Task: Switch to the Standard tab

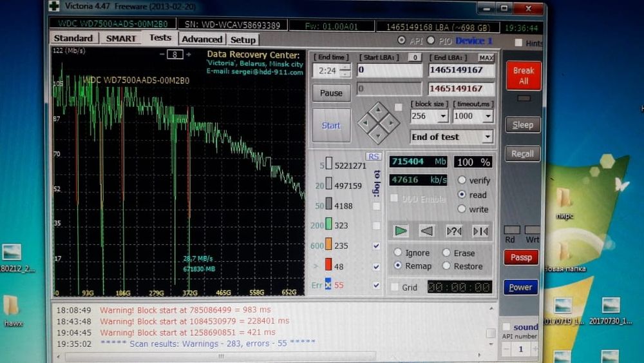Action: click(x=73, y=38)
